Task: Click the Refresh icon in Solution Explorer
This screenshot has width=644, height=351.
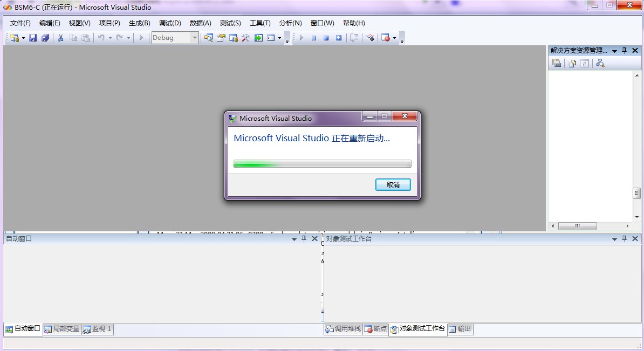Action: 585,63
